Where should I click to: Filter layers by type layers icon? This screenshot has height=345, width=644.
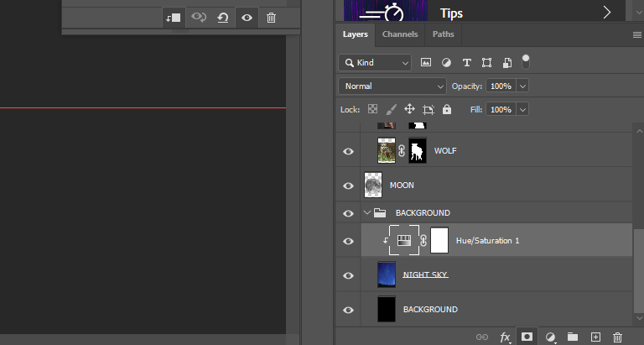[x=466, y=62]
